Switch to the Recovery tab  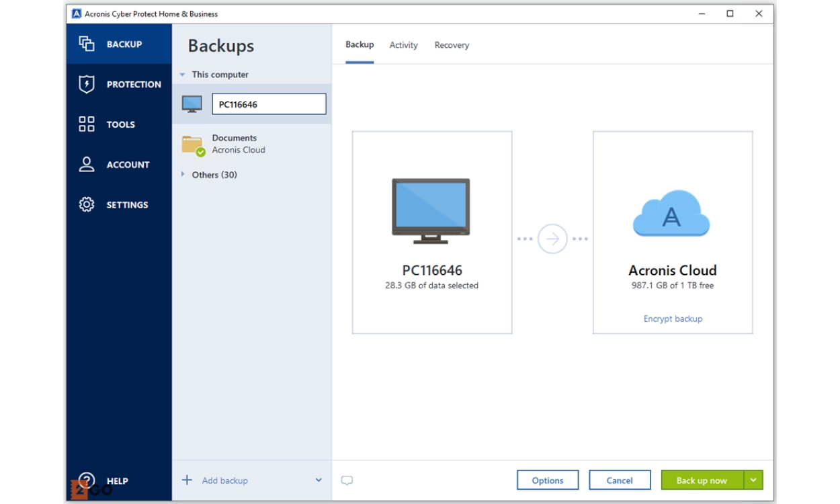click(x=452, y=45)
